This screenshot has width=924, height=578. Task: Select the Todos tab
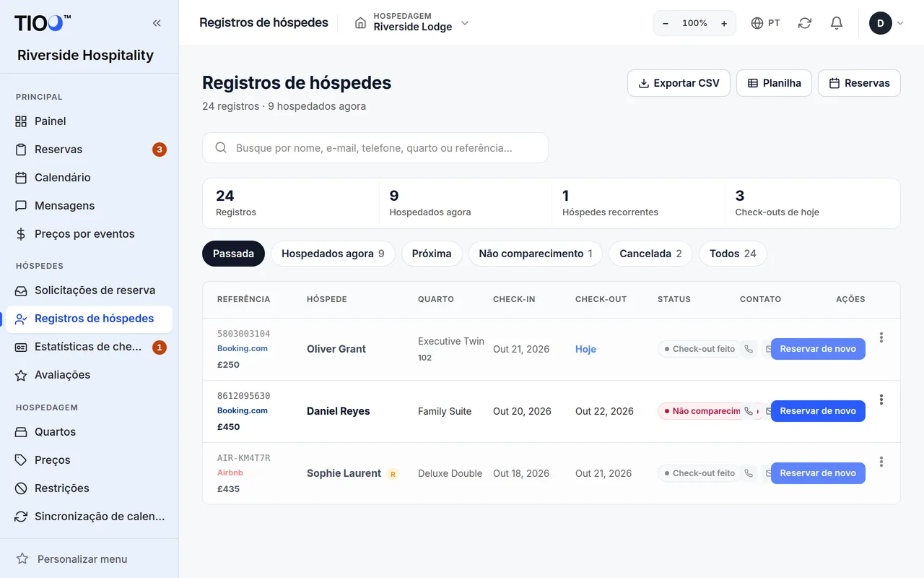pos(733,254)
